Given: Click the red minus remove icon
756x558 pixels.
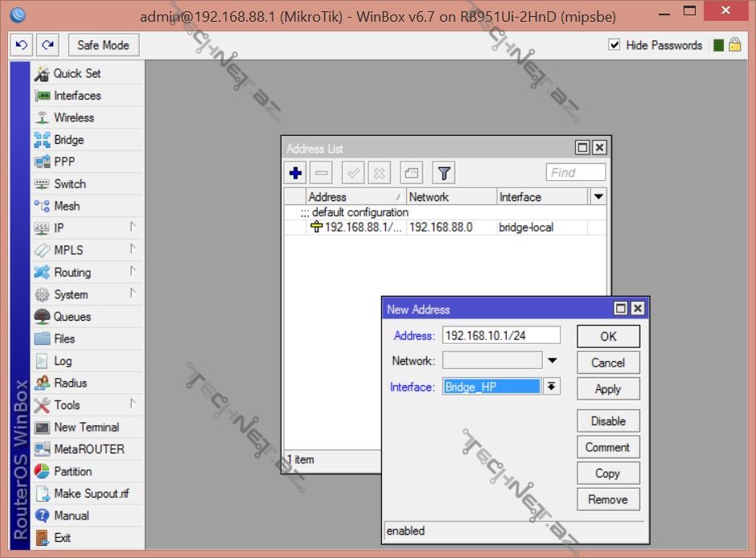Looking at the screenshot, I should [x=321, y=173].
